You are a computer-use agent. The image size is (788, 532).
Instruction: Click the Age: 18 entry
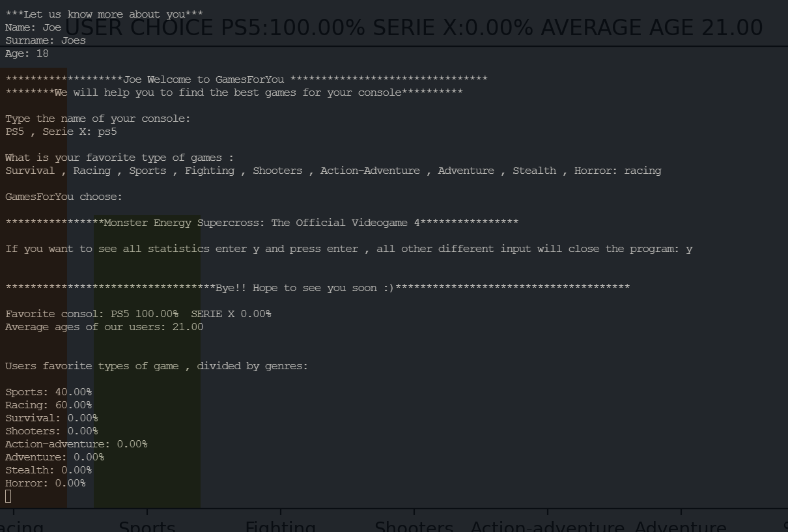pyautogui.click(x=26, y=53)
